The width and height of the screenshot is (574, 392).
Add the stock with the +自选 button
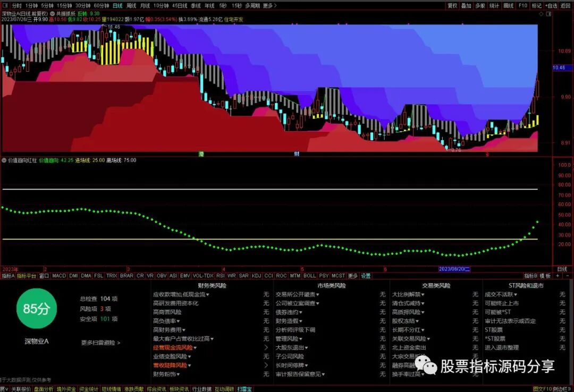pyautogui.click(x=551, y=5)
